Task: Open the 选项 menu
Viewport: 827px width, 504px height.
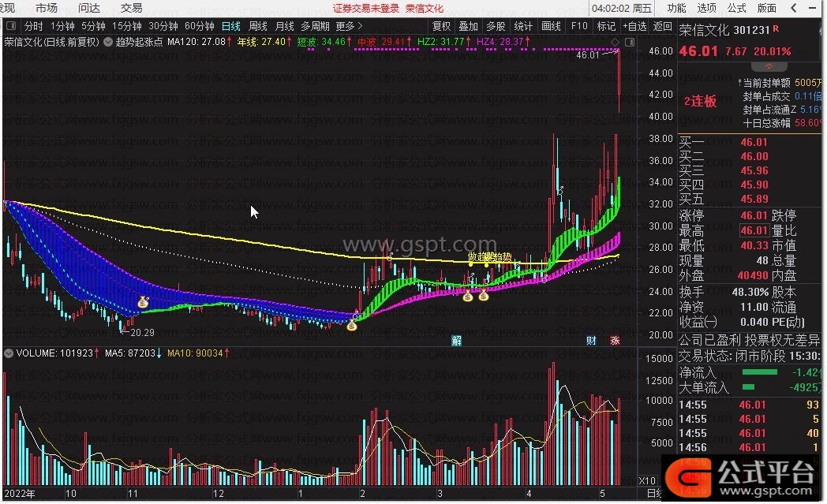Action: 707,8
